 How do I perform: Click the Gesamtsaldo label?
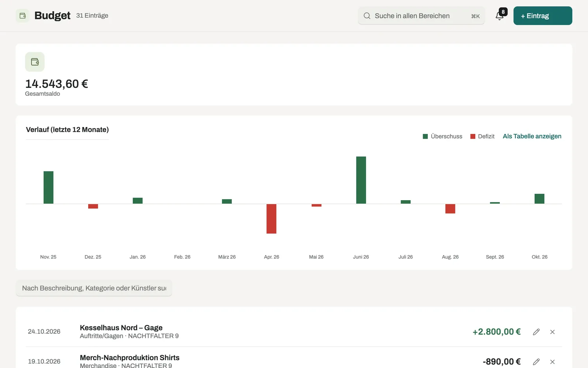(42, 94)
